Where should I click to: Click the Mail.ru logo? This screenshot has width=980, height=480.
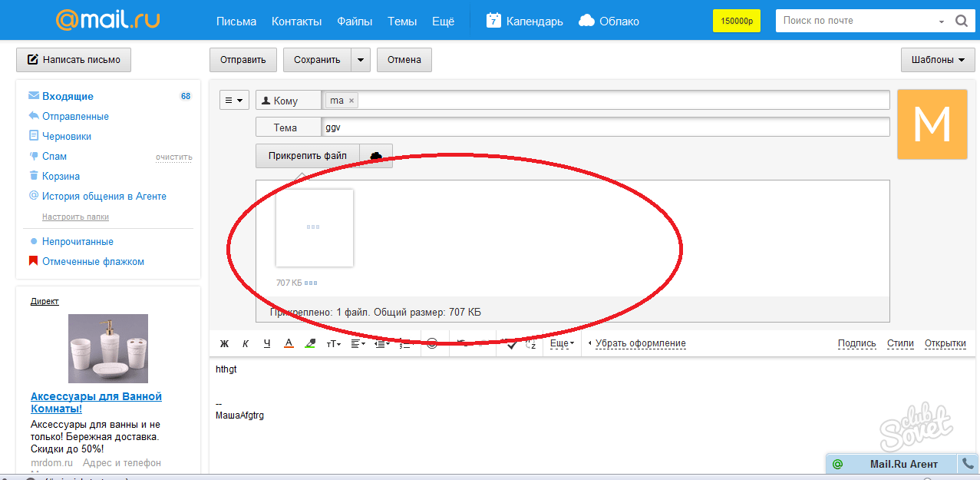click(x=107, y=20)
